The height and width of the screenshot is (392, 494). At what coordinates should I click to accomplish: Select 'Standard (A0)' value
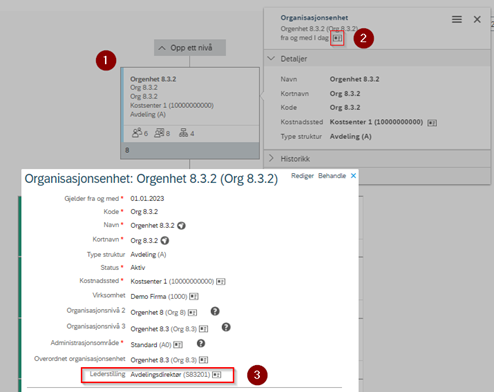pos(151,345)
